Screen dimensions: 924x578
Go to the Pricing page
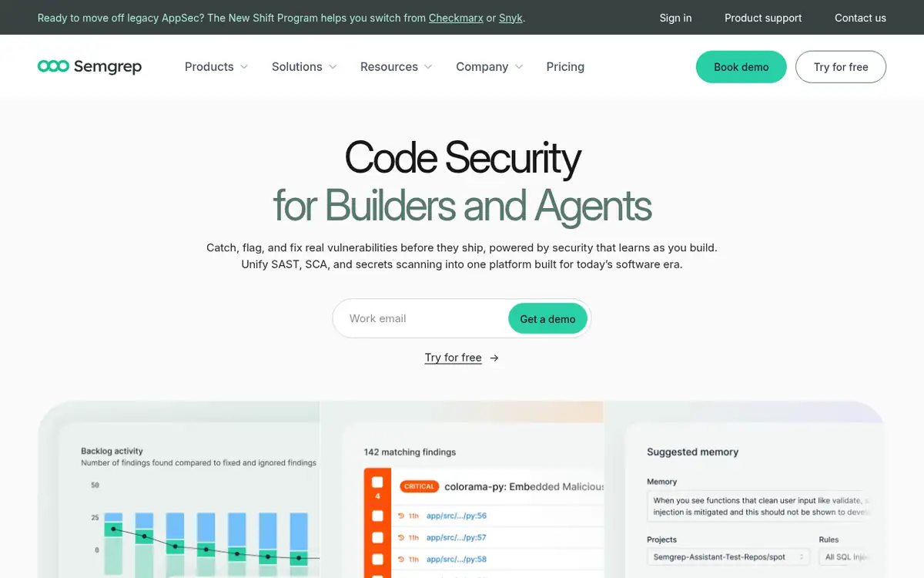click(565, 67)
